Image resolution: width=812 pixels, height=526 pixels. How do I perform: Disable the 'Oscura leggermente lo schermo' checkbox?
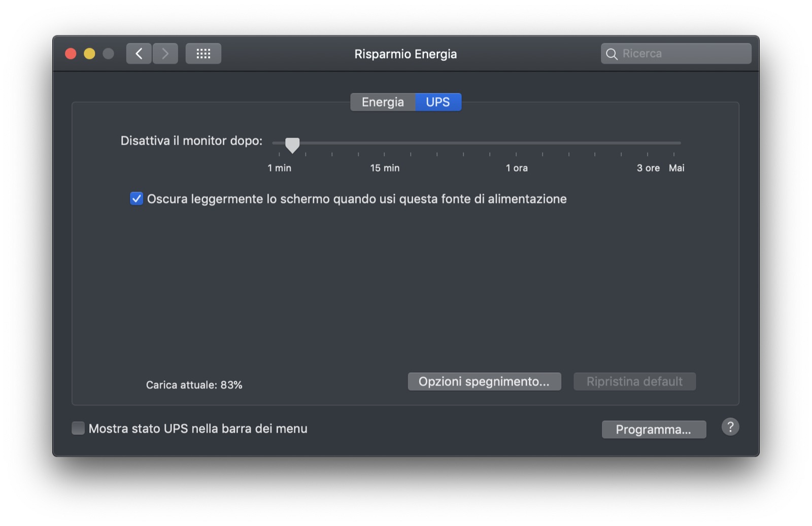137,198
